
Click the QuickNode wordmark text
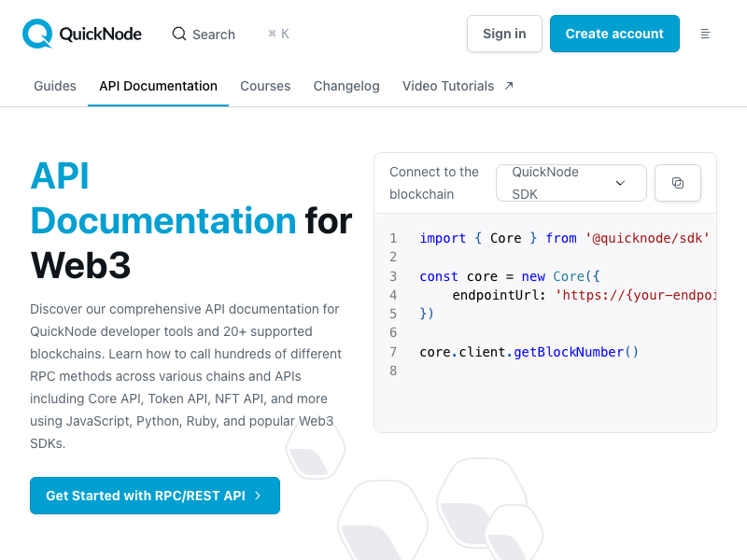coord(100,34)
